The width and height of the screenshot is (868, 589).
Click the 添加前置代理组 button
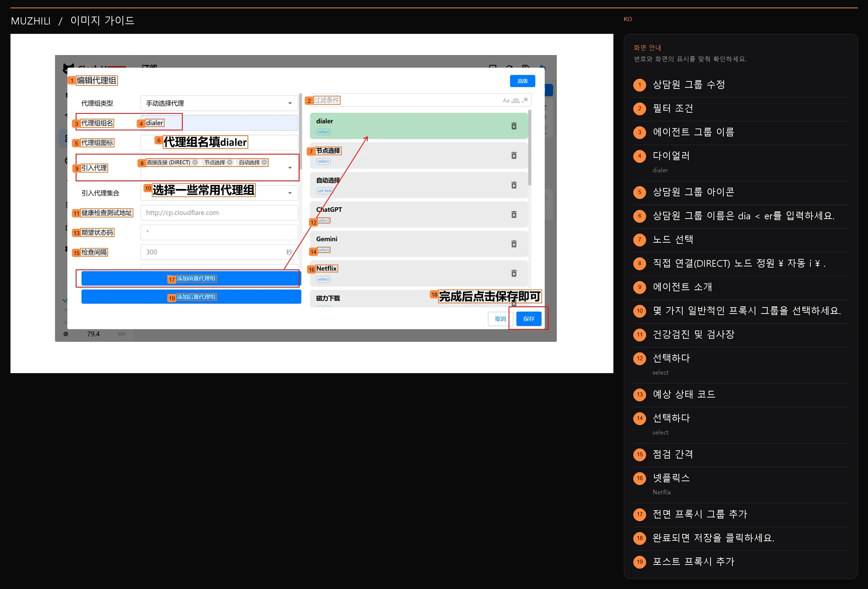pyautogui.click(x=191, y=278)
